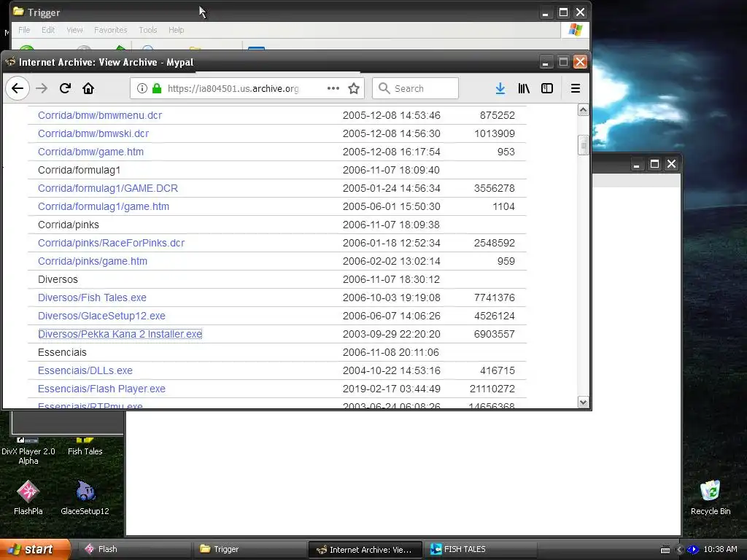Click date 2003-09-29 22:20:20
The width and height of the screenshot is (747, 560).
(391, 334)
